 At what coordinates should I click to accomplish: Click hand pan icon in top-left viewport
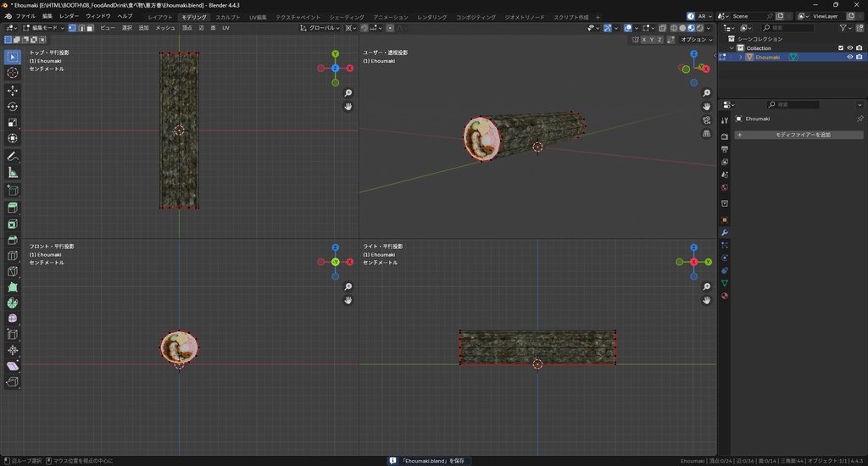pos(348,107)
